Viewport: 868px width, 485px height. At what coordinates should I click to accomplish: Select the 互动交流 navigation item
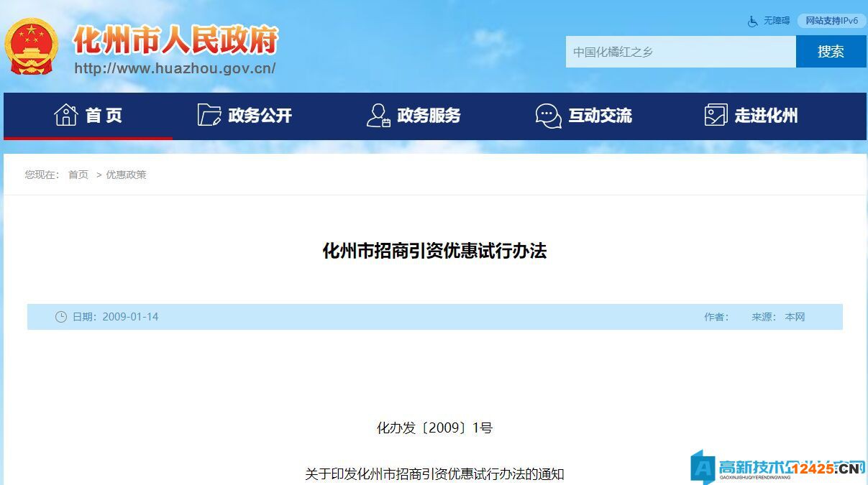click(x=600, y=115)
